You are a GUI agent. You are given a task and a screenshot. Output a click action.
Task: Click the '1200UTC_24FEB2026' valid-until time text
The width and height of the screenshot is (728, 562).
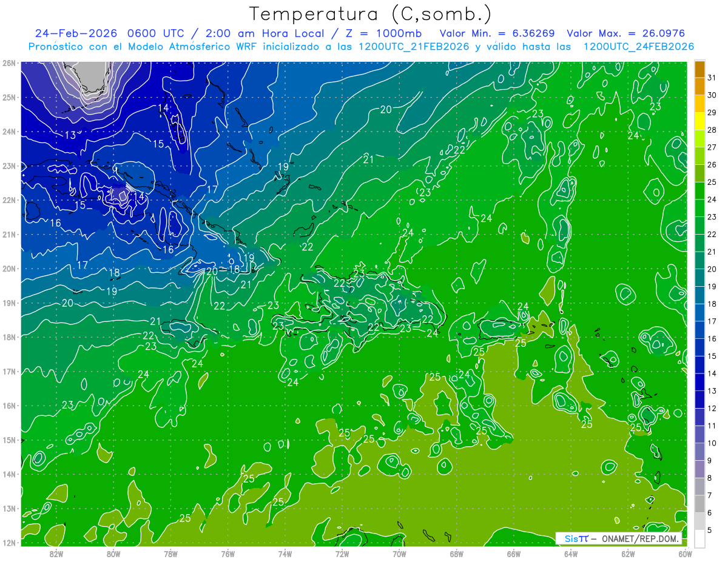[639, 47]
